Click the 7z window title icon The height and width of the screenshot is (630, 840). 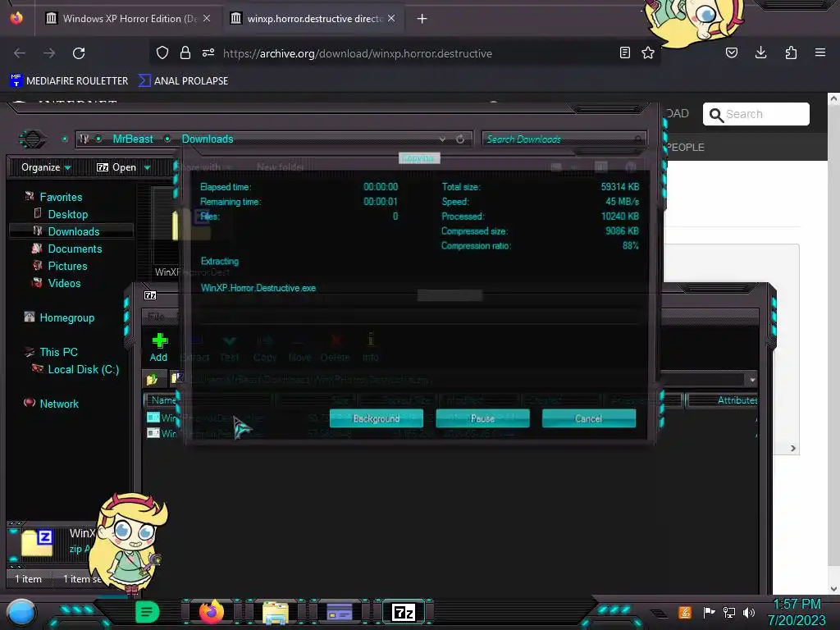click(151, 295)
